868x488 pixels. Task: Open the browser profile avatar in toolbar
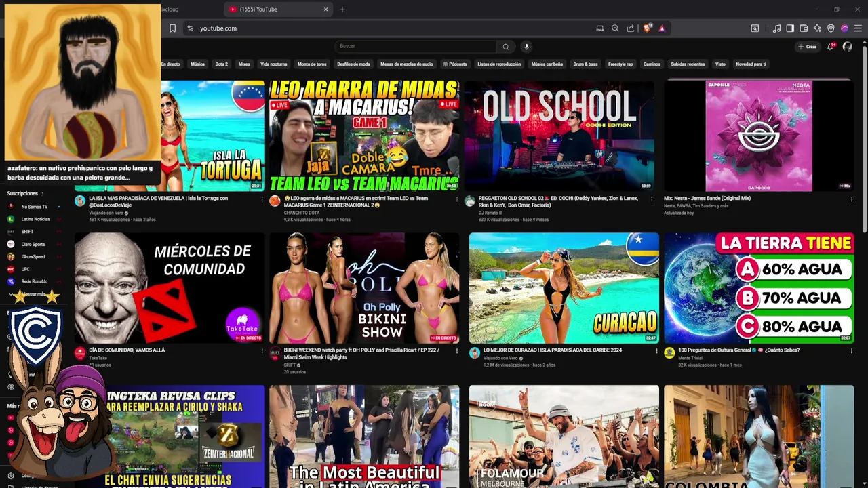(844, 28)
